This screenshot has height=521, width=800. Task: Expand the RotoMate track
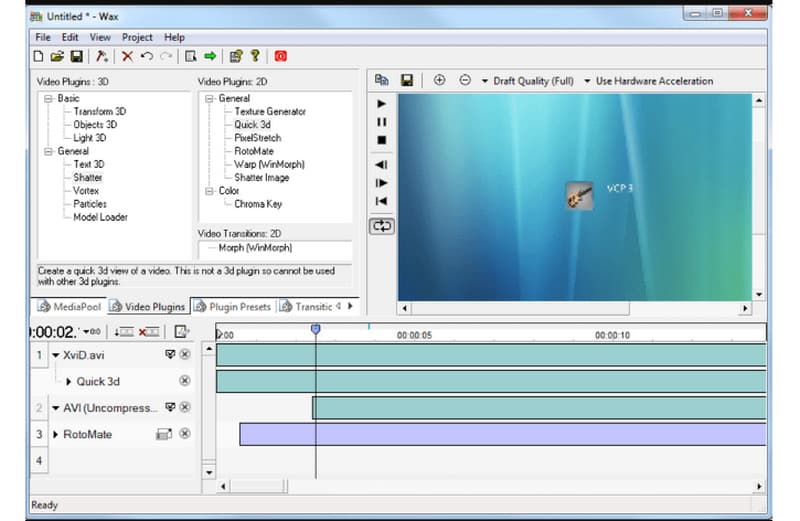55,435
